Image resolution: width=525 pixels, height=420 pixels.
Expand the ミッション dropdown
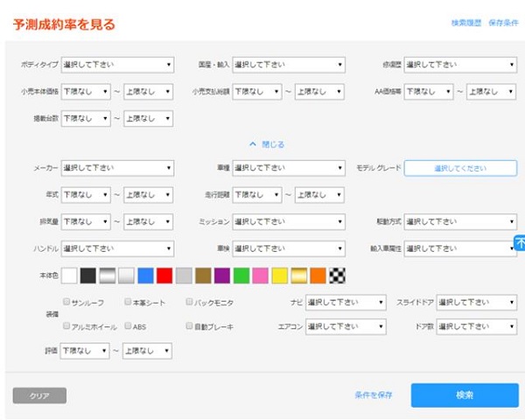coord(289,222)
